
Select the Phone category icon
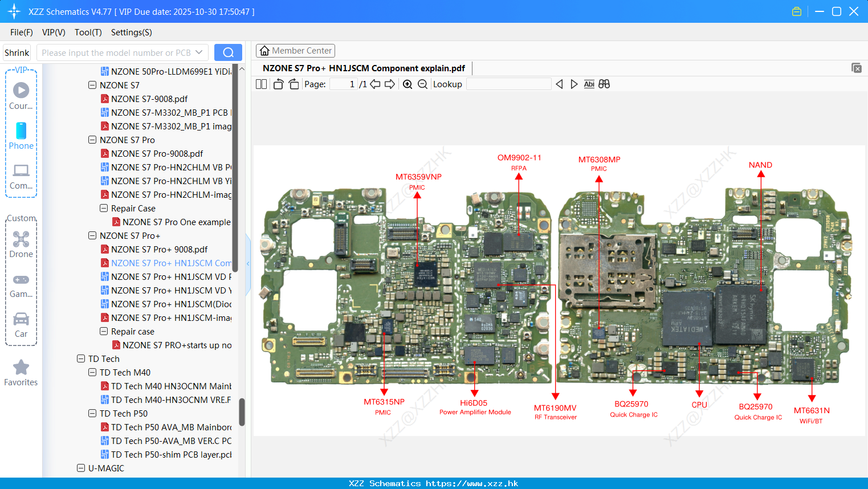pos(21,131)
